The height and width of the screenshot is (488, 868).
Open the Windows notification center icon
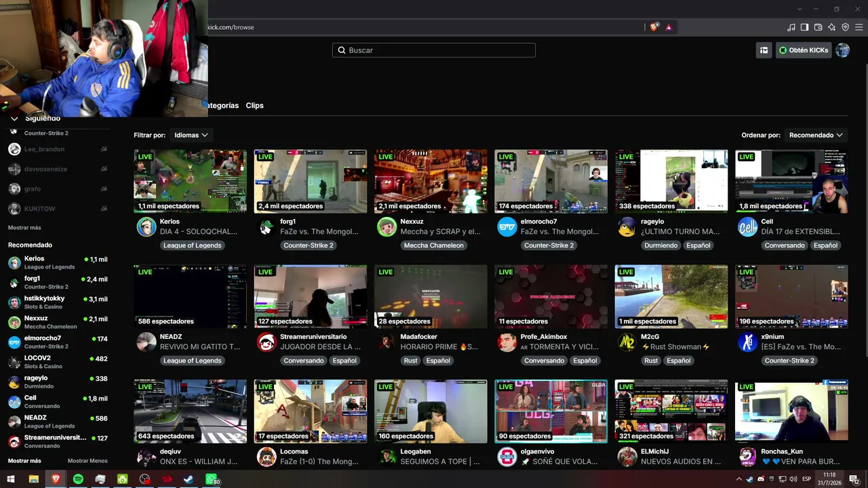click(854, 479)
